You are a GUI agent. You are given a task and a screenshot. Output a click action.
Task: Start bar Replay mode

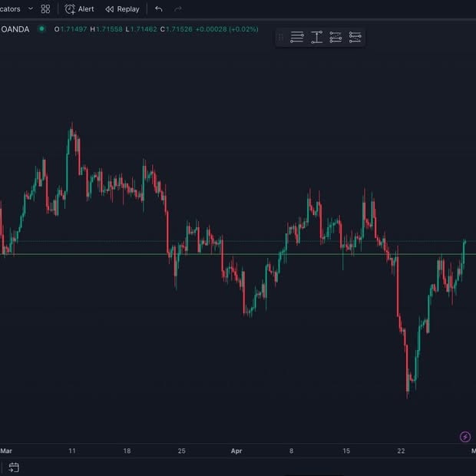(x=122, y=8)
